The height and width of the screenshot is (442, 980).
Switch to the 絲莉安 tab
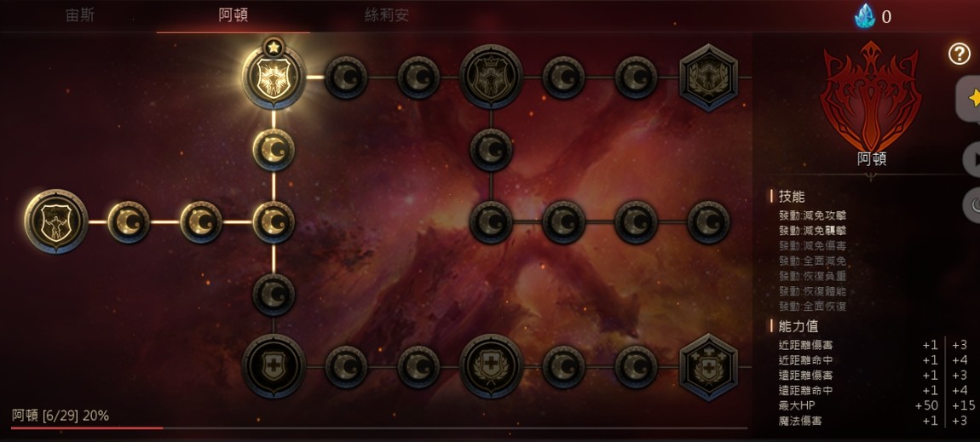point(387,15)
